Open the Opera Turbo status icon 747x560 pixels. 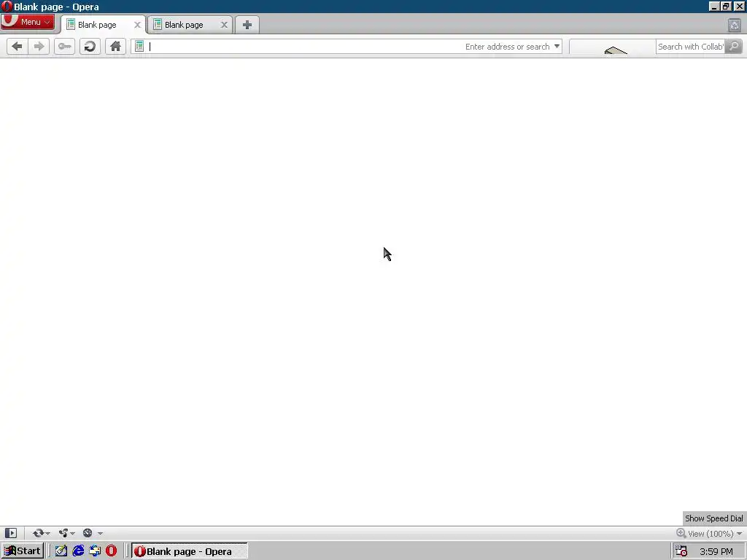88,533
